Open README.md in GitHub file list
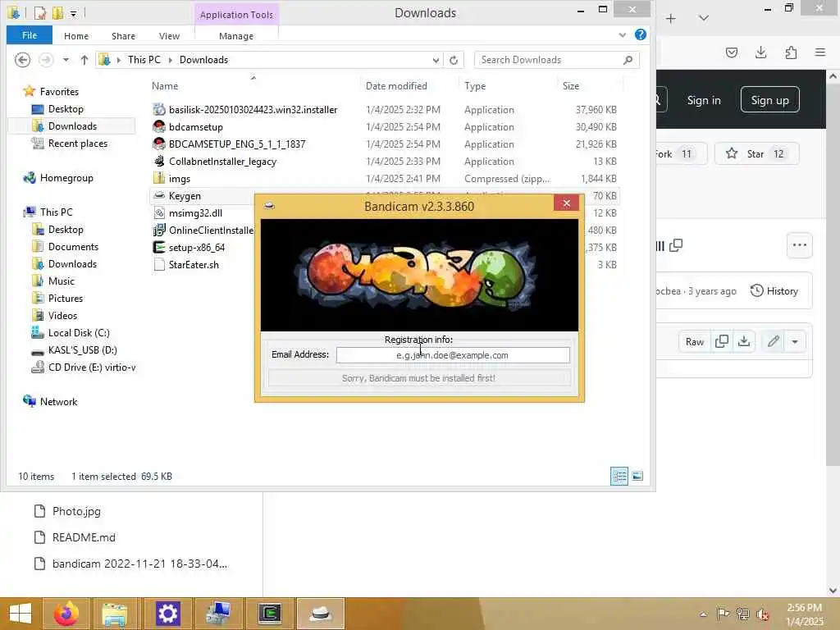 [x=84, y=537]
